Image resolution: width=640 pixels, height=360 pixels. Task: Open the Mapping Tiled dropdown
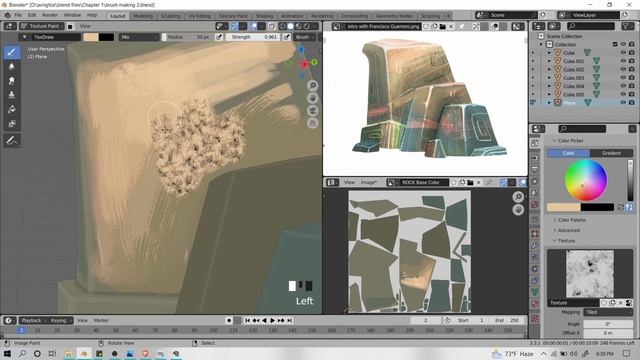pyautogui.click(x=608, y=312)
